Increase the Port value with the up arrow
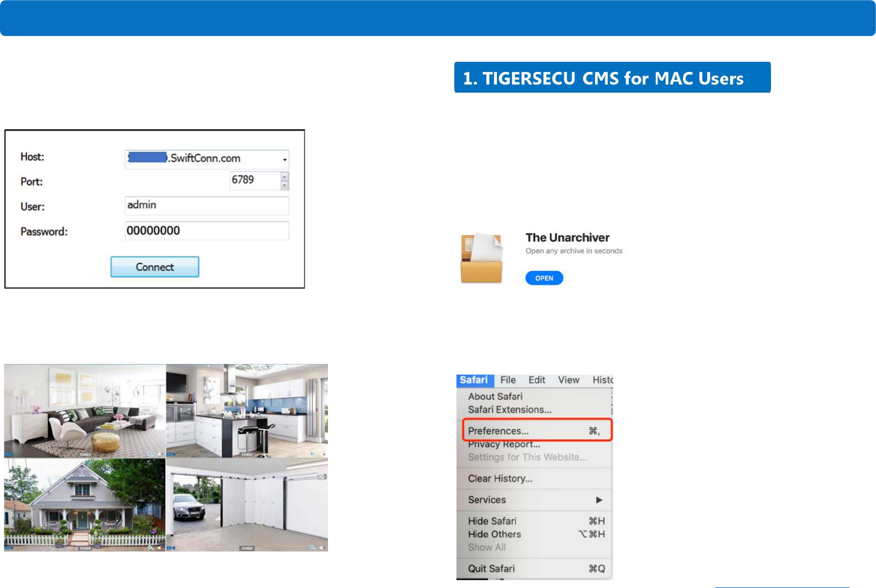 pyautogui.click(x=285, y=177)
